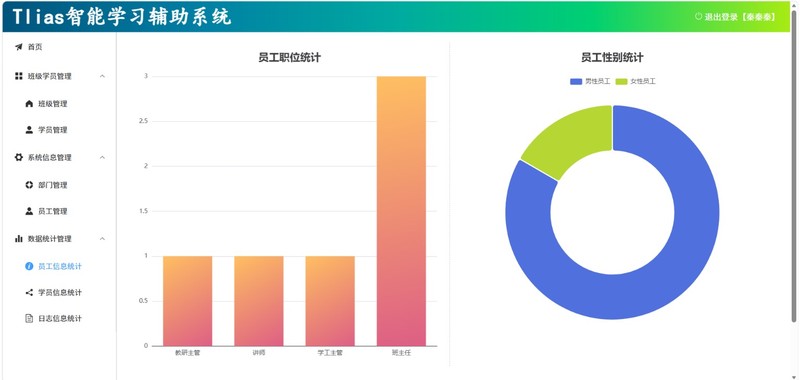Open the 员工信息统计 menu item
Image resolution: width=800 pixels, height=380 pixels.
tap(60, 266)
